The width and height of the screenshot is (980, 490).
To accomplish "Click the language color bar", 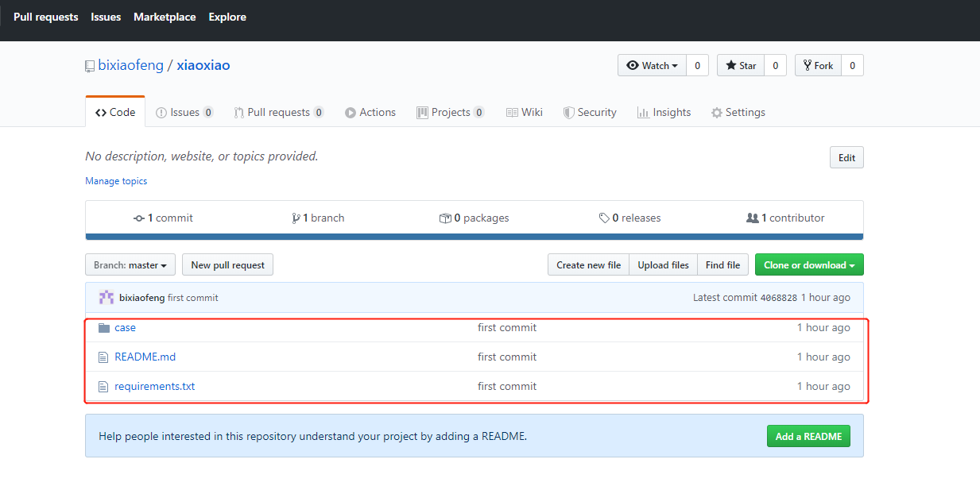I will point(474,237).
